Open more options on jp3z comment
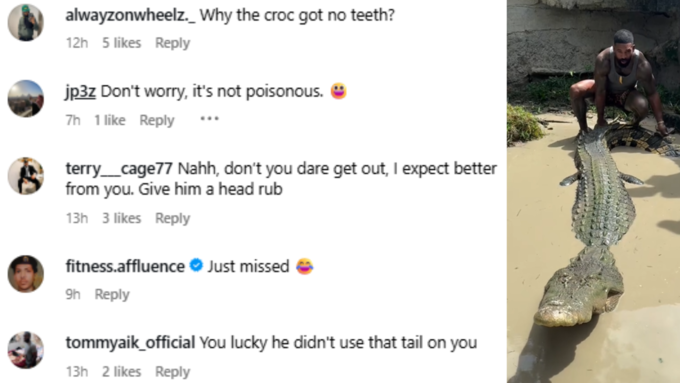The width and height of the screenshot is (680, 383). click(x=209, y=119)
